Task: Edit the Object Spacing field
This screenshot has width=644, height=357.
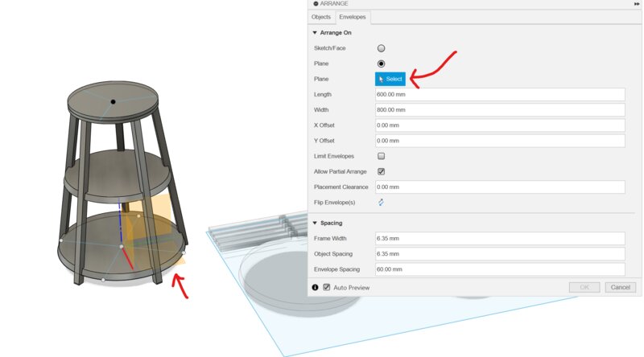Action: click(x=500, y=254)
